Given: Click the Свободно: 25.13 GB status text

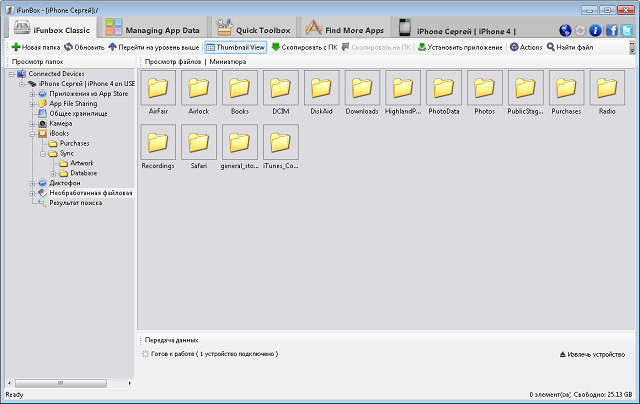Looking at the screenshot, I should (x=603, y=395).
